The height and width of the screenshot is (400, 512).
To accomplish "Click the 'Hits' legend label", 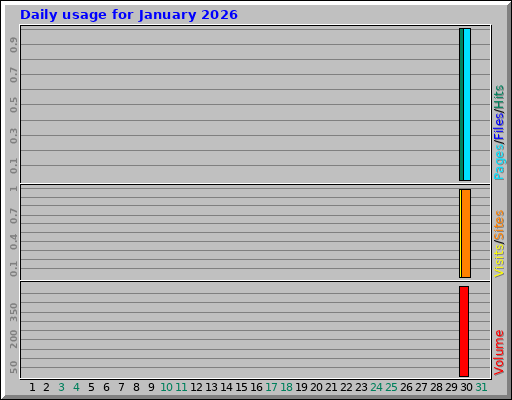I will [x=499, y=97].
